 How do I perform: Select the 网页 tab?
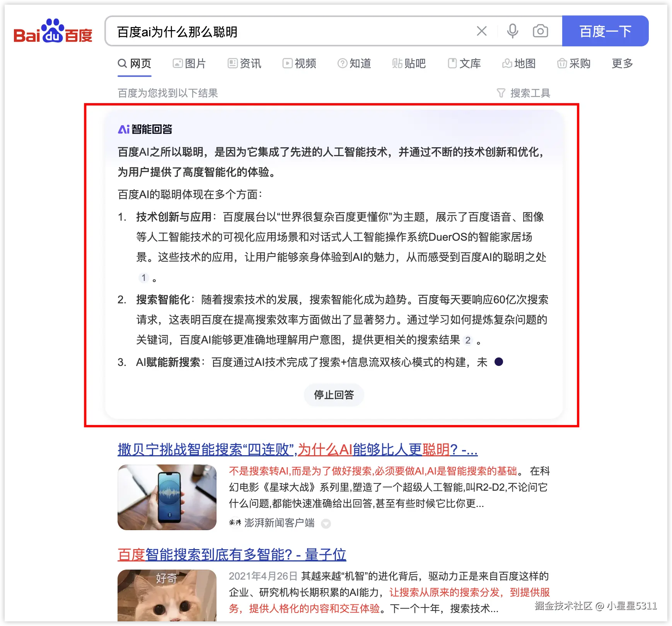tap(135, 63)
